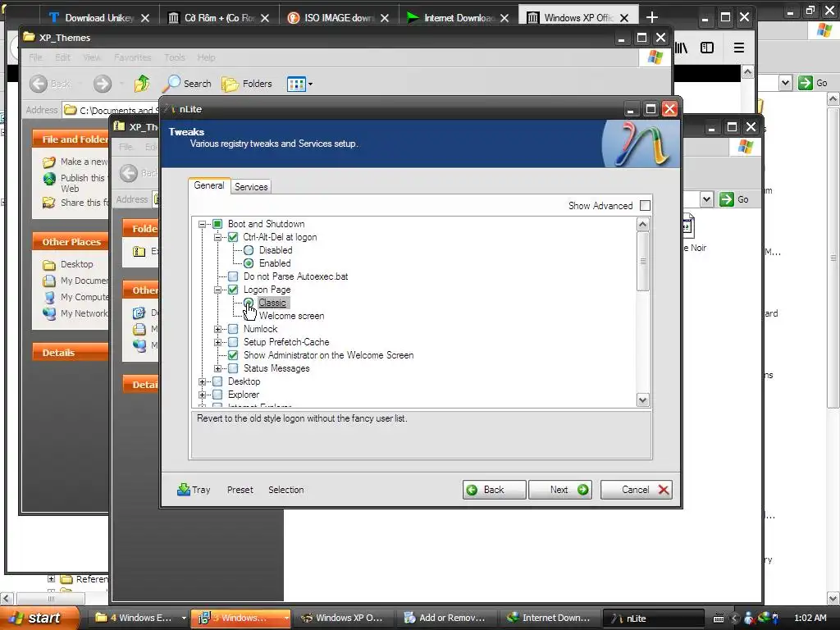The image size is (840, 630).
Task: Click Desktop in Other Places panel
Action: (76, 264)
